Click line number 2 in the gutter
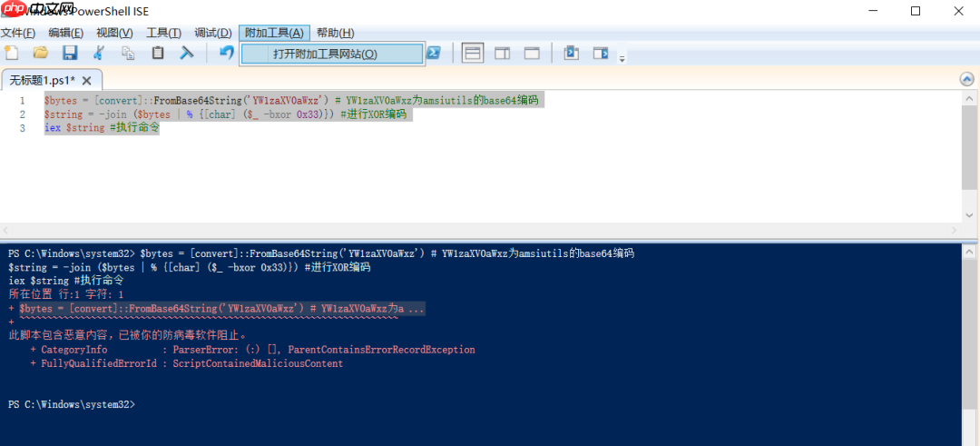 (23, 114)
